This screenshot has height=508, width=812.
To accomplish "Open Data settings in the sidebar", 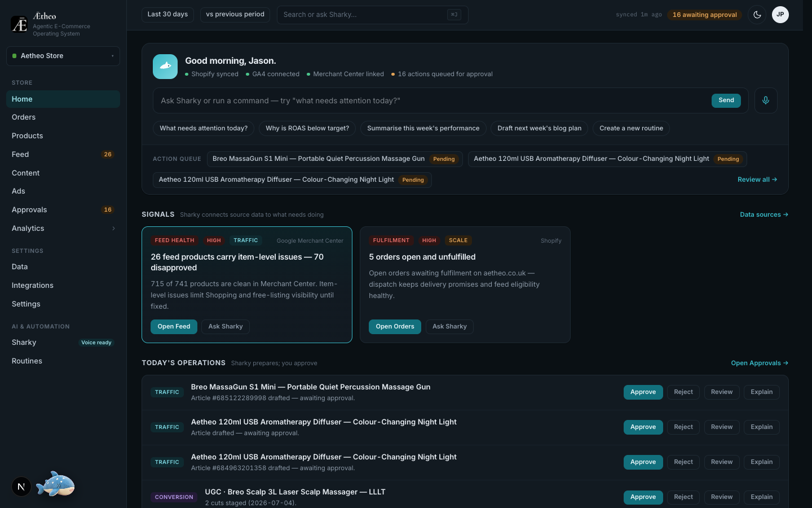I will click(x=63, y=267).
